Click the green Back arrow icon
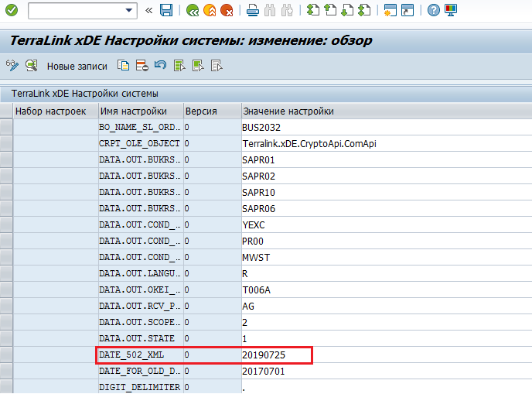 (x=193, y=10)
